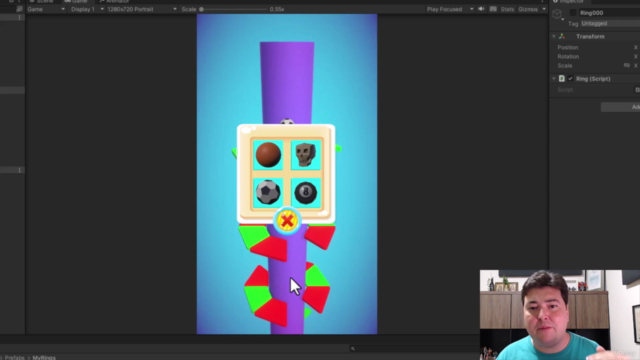Click the Ring script file icon
The width and height of the screenshot is (640, 360).
pos(562,78)
